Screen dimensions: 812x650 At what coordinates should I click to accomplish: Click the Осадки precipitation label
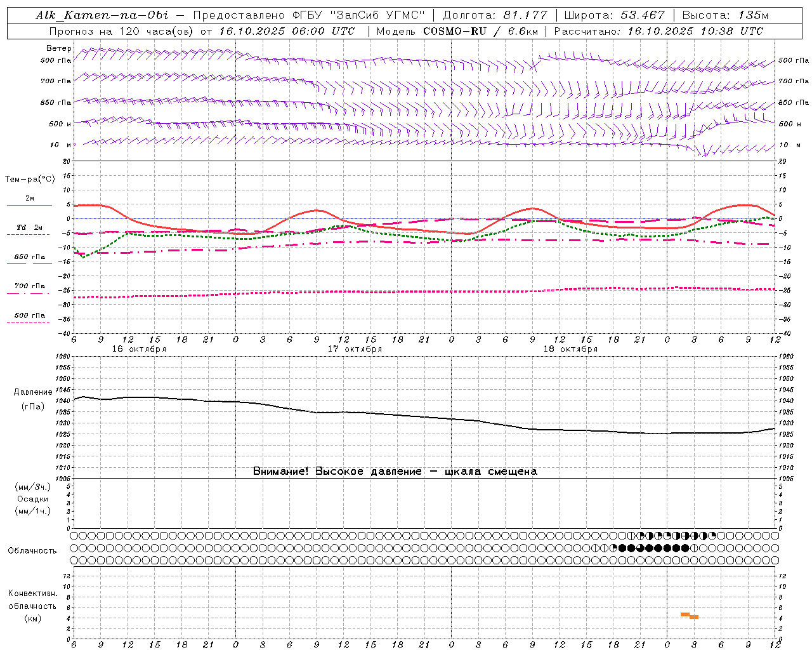[x=32, y=499]
